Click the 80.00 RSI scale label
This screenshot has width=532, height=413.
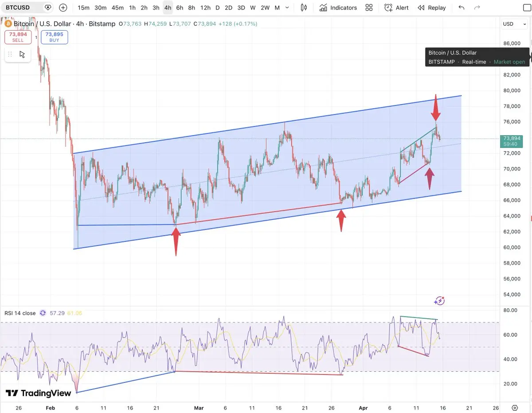pyautogui.click(x=510, y=310)
